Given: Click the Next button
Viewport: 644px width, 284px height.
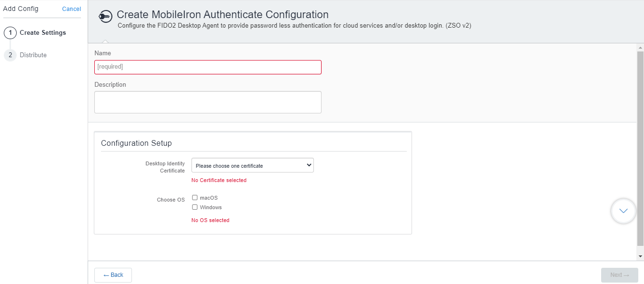Looking at the screenshot, I should pos(620,275).
